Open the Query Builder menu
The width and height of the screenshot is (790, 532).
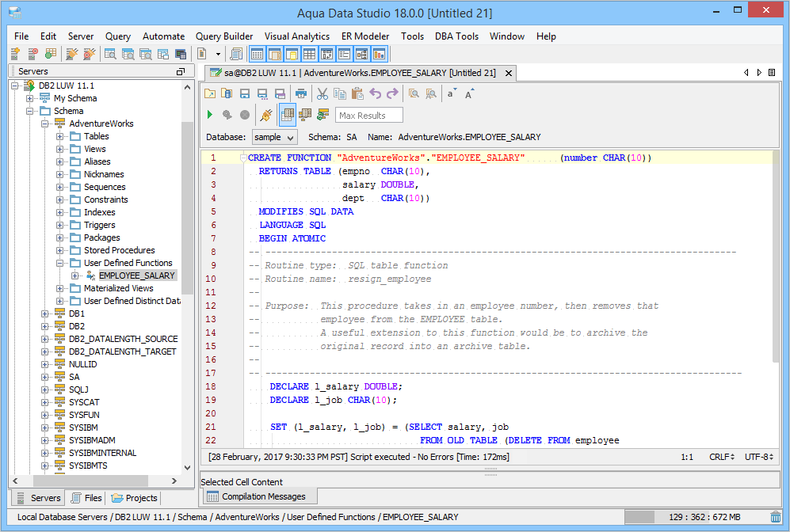pyautogui.click(x=224, y=36)
